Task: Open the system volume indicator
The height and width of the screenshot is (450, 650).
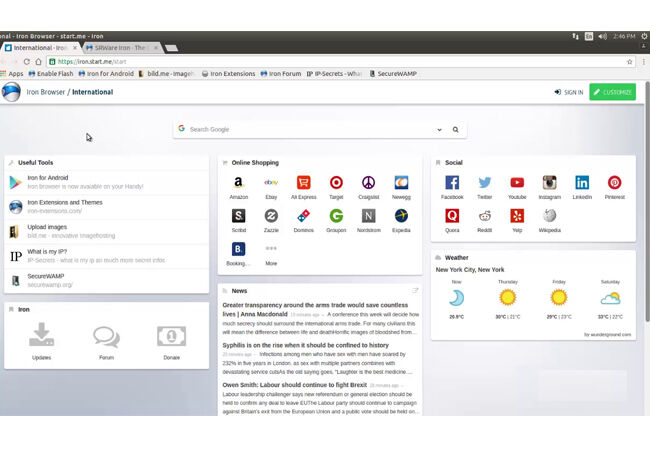Action: click(x=602, y=36)
